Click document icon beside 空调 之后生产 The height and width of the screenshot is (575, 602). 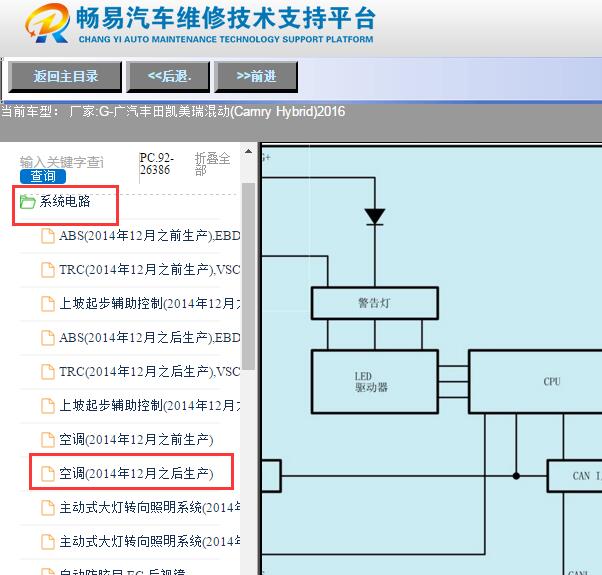click(x=48, y=474)
